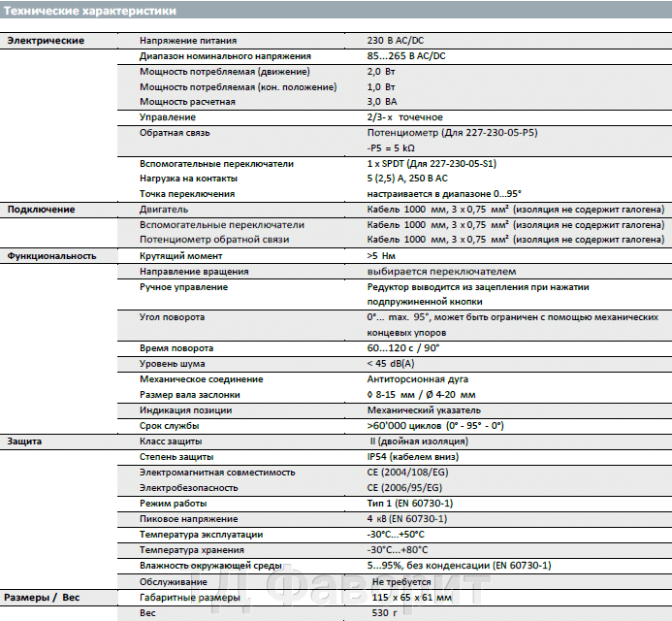Click the 'Размеры / Вес' section label

(43, 598)
